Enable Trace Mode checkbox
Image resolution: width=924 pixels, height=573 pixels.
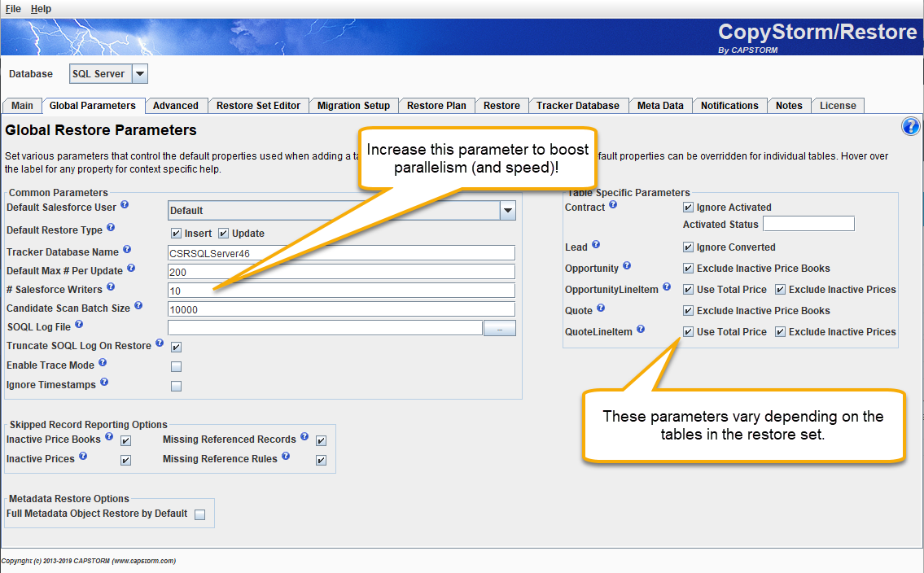176,366
